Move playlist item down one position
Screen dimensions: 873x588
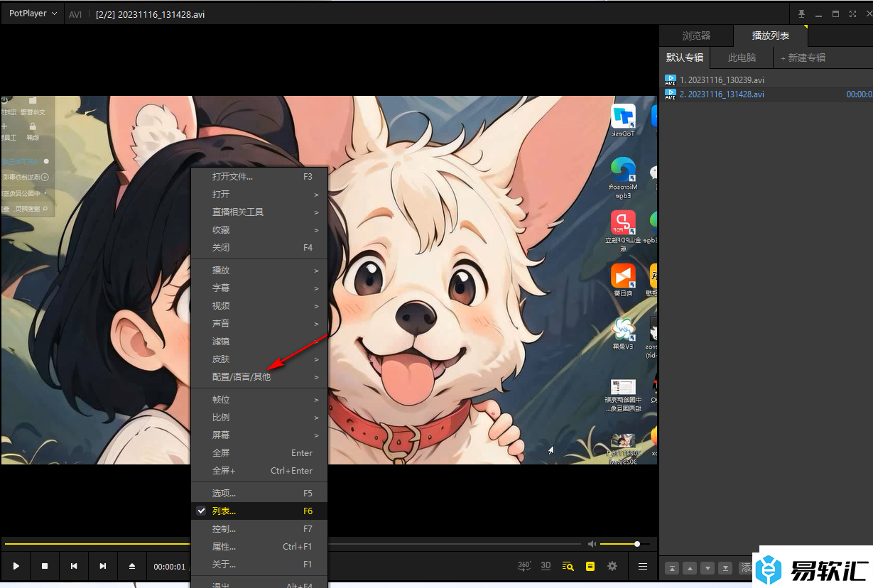point(707,568)
